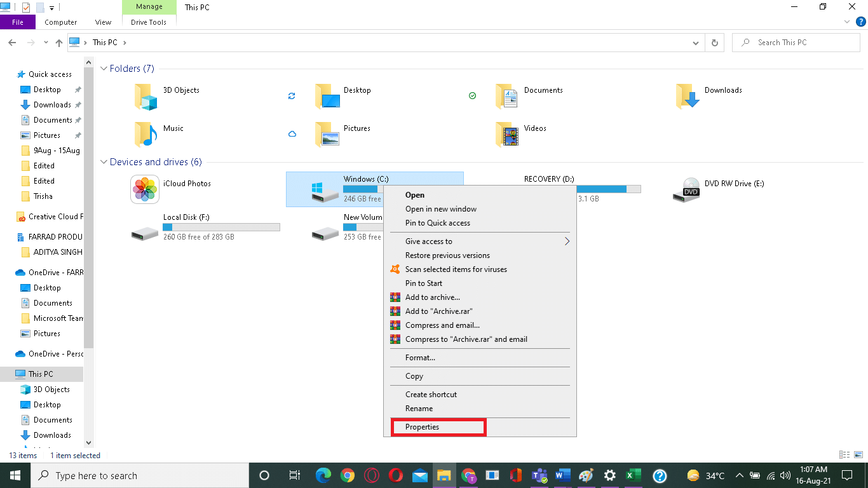Launch Excel from the taskbar
The image size is (868, 488).
coord(633,475)
